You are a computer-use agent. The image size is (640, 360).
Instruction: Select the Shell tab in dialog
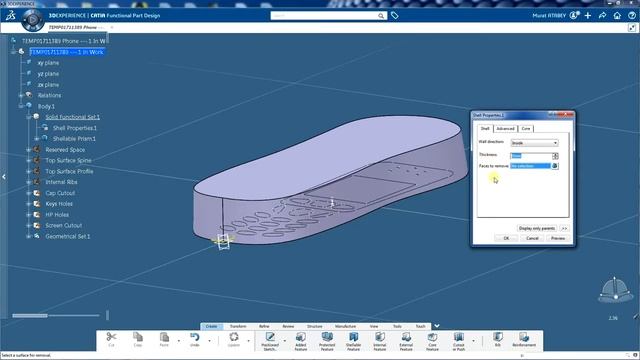[485, 129]
